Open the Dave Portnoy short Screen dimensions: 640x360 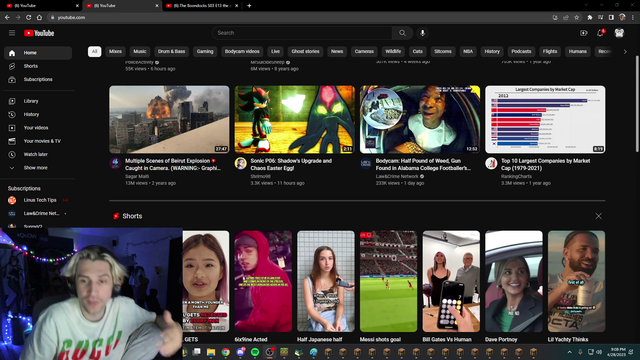point(513,281)
